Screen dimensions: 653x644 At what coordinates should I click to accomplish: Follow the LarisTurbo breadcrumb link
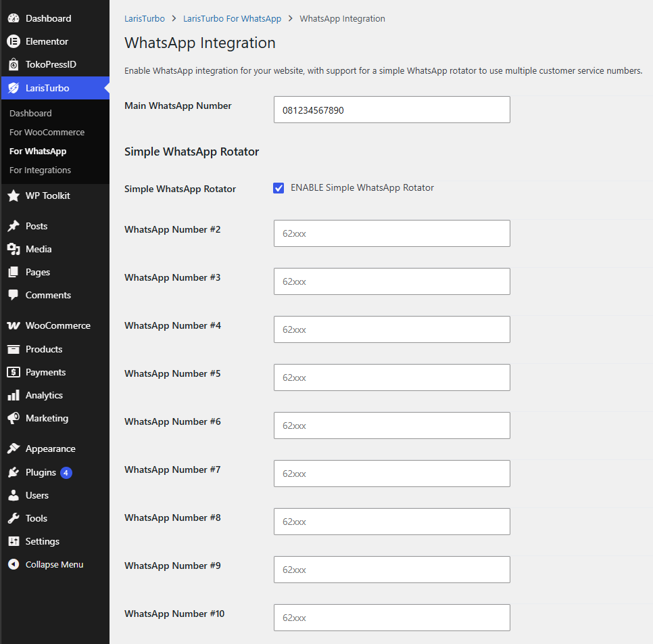coord(145,19)
